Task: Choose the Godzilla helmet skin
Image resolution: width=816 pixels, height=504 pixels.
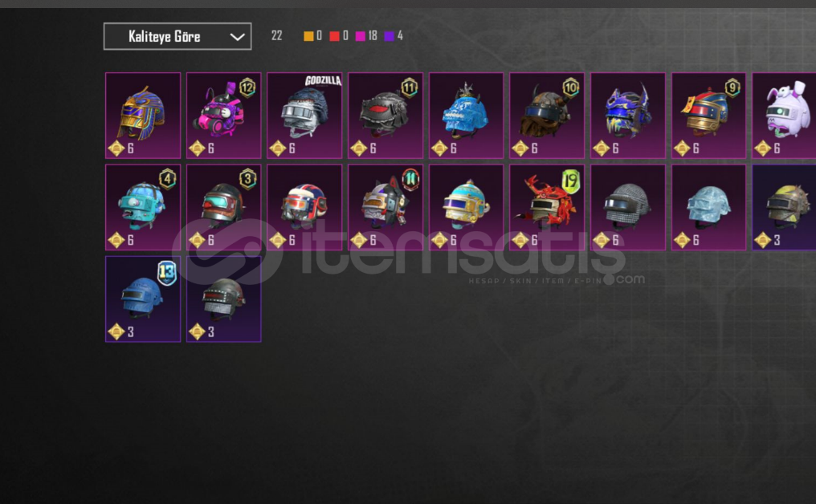Action: pos(304,116)
